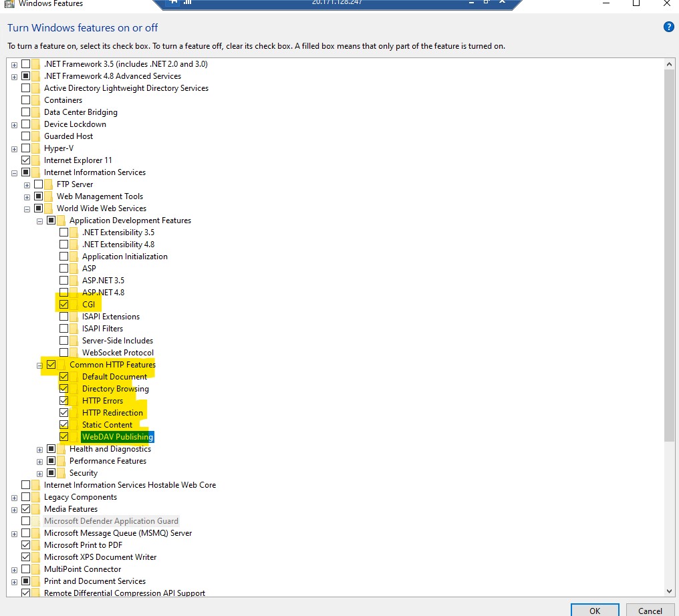The height and width of the screenshot is (616, 679).
Task: Collapse Internet Information Services node
Action: coord(14,173)
